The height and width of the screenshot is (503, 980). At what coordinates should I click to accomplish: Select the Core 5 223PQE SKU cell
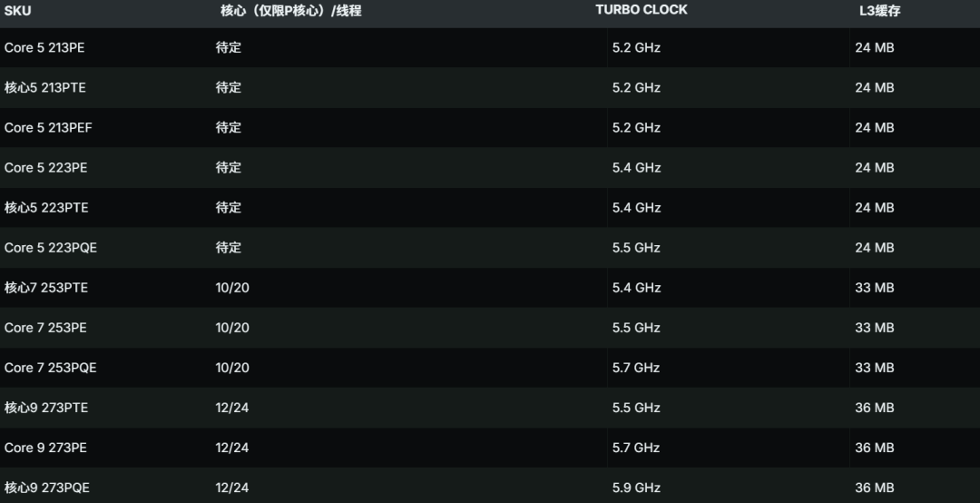coord(49,247)
